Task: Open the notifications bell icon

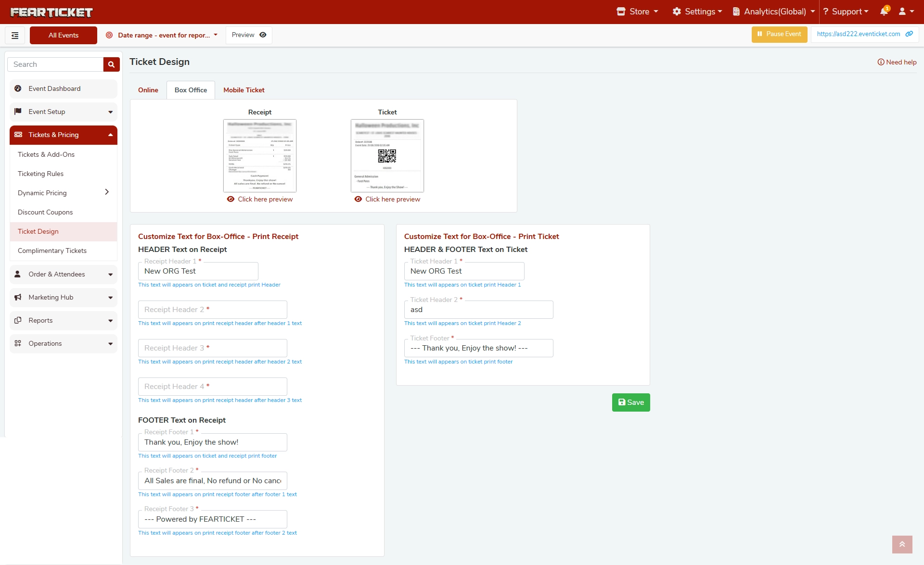Action: tap(884, 12)
